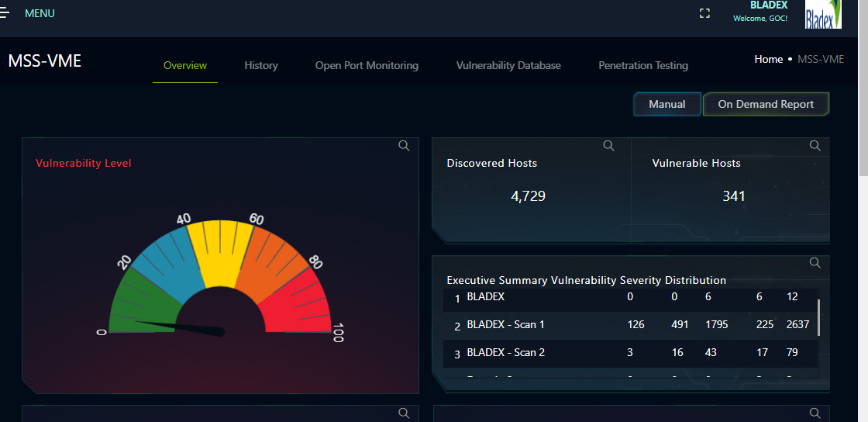The height and width of the screenshot is (422, 868).
Task: Click the 12 total in BLADEX row
Action: 792,297
